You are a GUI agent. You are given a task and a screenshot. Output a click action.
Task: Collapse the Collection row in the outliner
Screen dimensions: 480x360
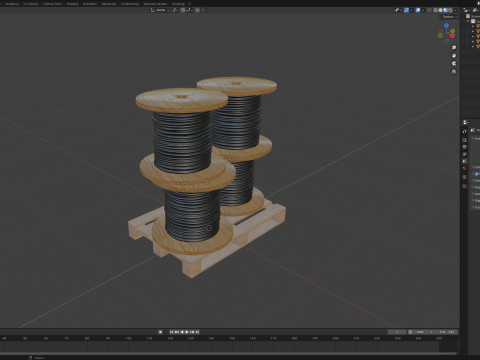[468, 21]
